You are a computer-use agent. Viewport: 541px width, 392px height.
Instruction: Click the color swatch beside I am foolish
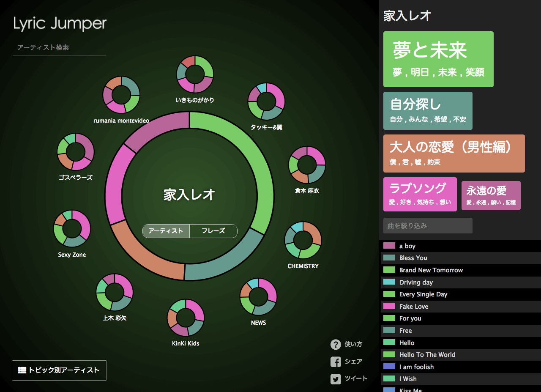pos(389,367)
